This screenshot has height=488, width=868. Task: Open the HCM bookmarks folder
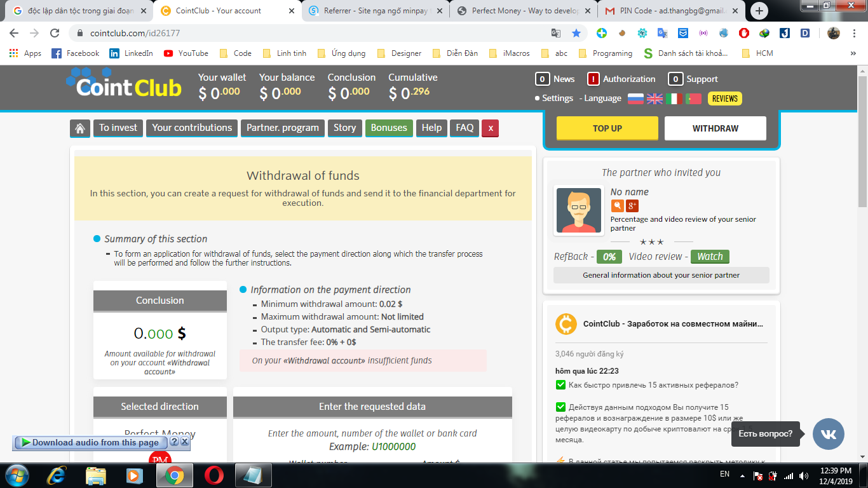[x=757, y=53]
